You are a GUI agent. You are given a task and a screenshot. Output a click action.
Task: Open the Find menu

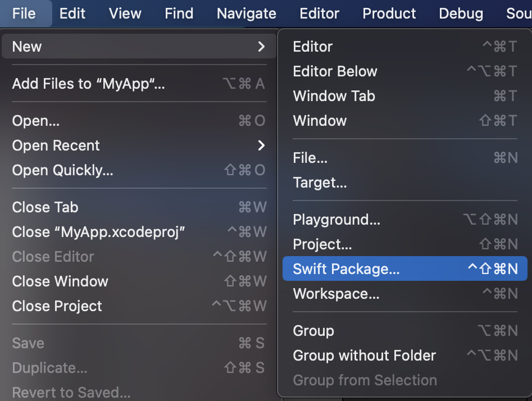coord(179,13)
